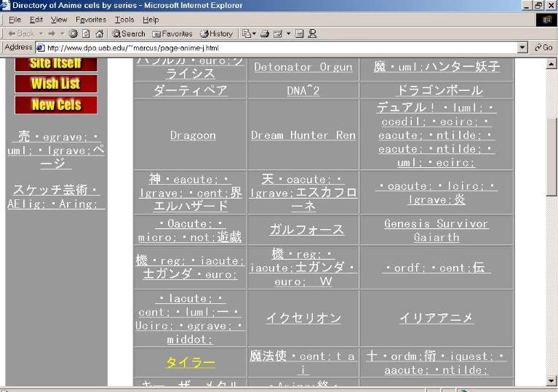Open the デュアル! link

point(437,135)
